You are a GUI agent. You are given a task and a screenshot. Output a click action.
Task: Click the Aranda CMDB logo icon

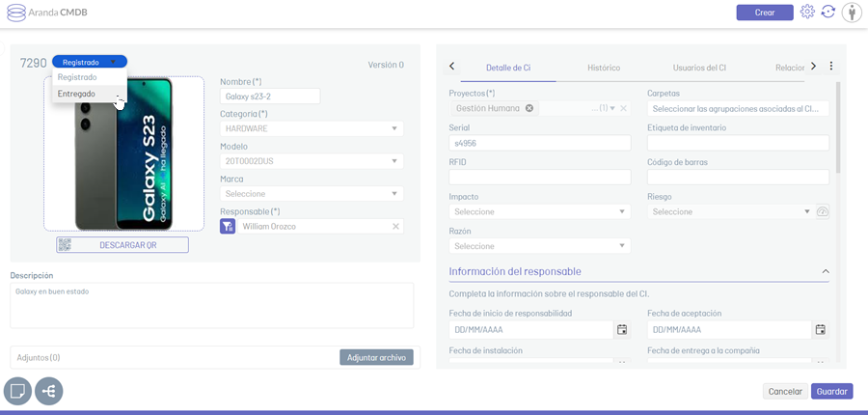16,13
